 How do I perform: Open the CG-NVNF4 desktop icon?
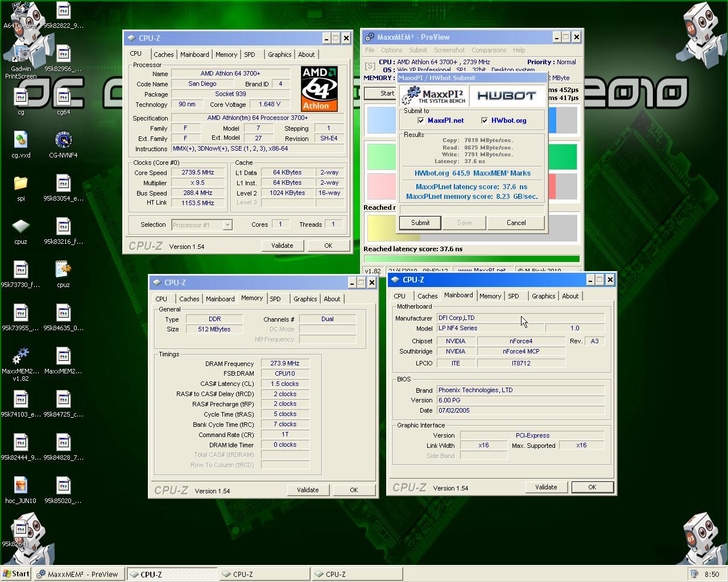click(63, 144)
